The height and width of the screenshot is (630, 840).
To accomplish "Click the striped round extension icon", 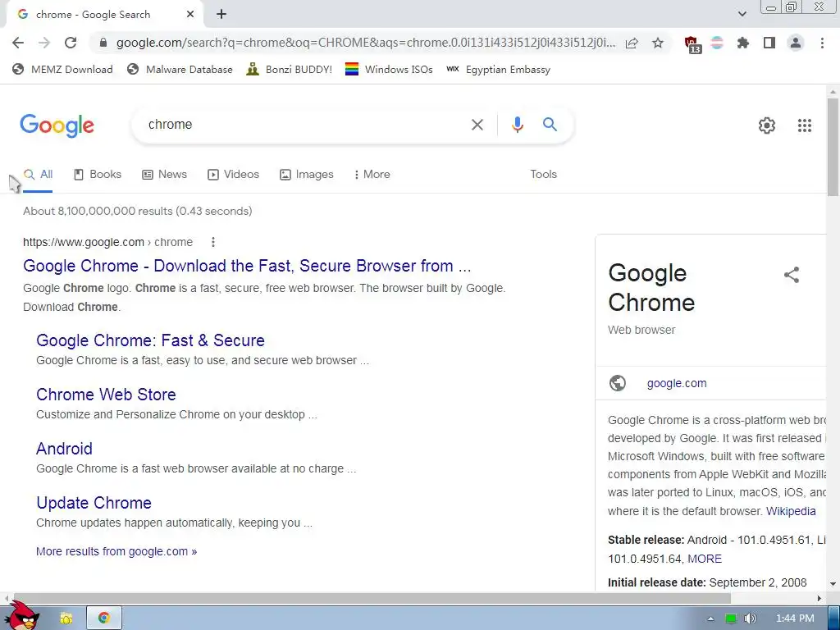I will 717,43.
